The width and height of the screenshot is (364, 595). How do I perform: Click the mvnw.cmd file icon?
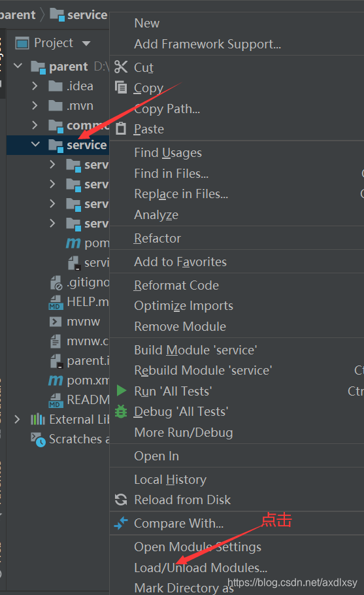click(56, 341)
